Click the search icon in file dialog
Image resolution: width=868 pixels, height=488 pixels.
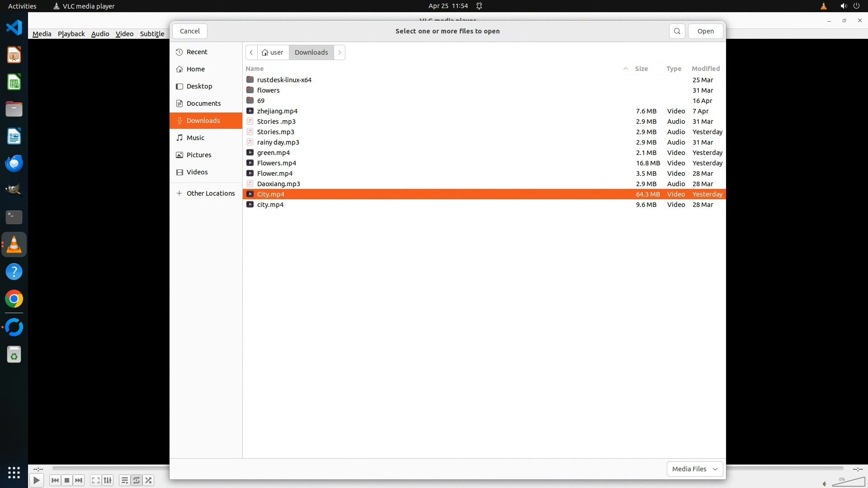[677, 31]
